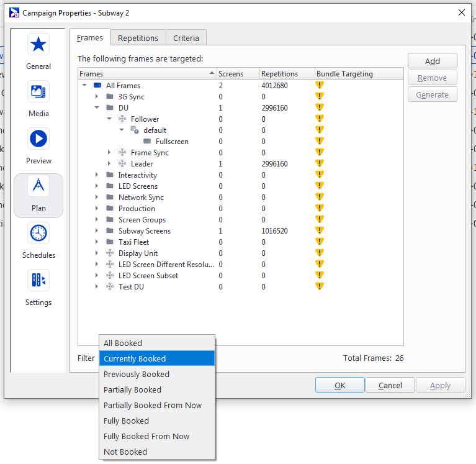Click the Add button
476x464 pixels.
coord(432,61)
